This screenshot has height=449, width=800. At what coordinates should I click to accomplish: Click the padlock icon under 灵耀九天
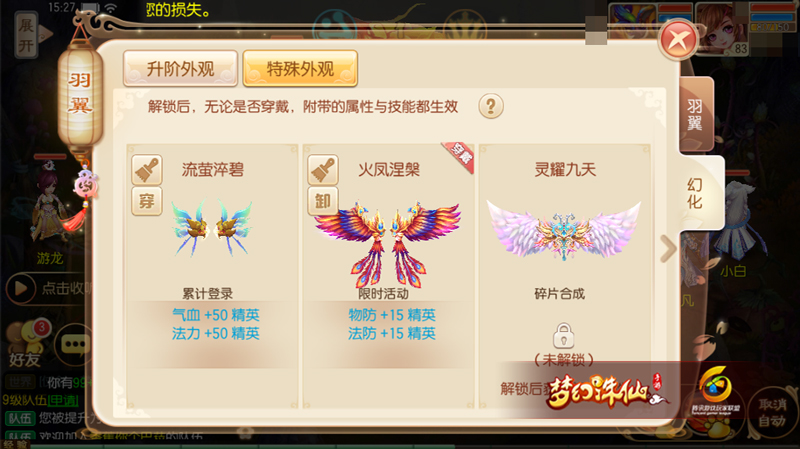coord(563,335)
